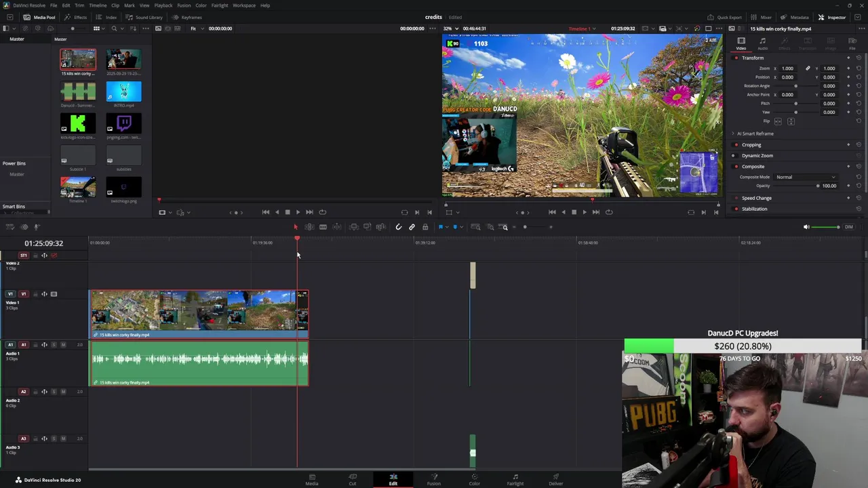Click the Full Extent Zoom icon
Viewport: 868px width, 488px height.
point(476,227)
